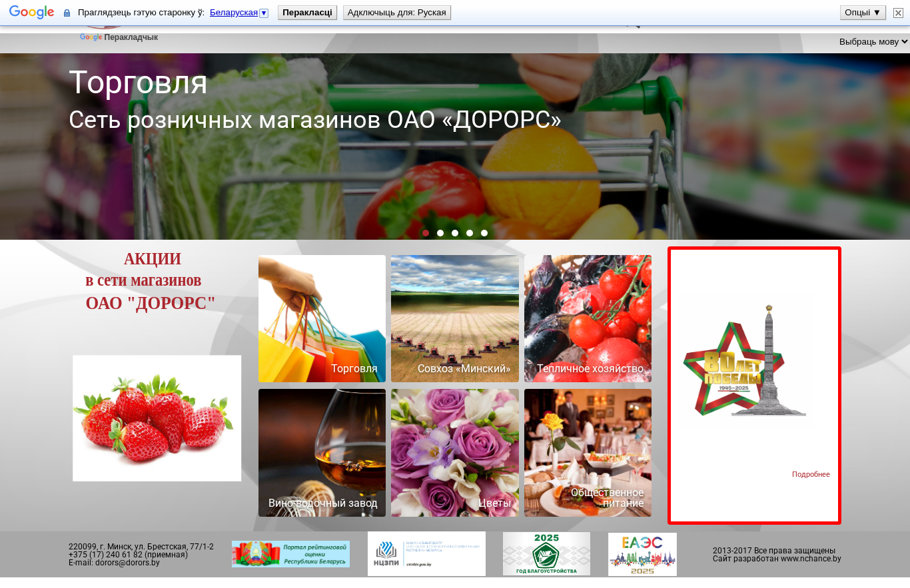Click the lock icon beside the Google logo

click(67, 13)
